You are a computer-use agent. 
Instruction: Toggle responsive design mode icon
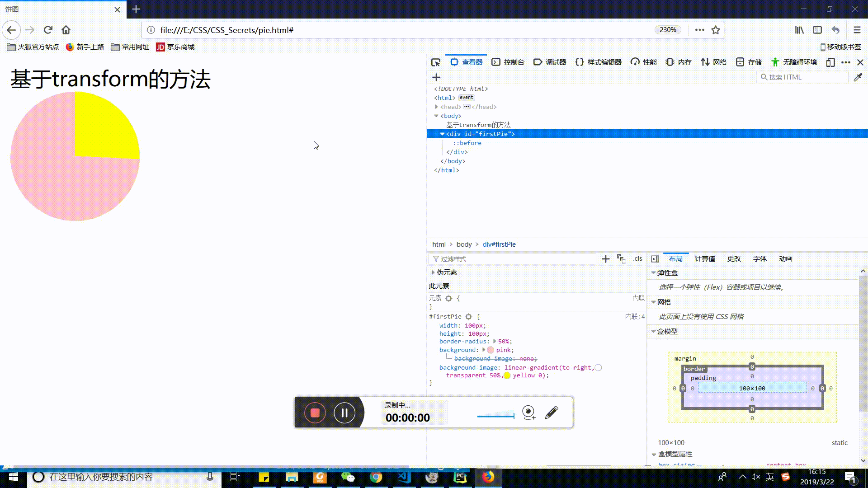830,62
